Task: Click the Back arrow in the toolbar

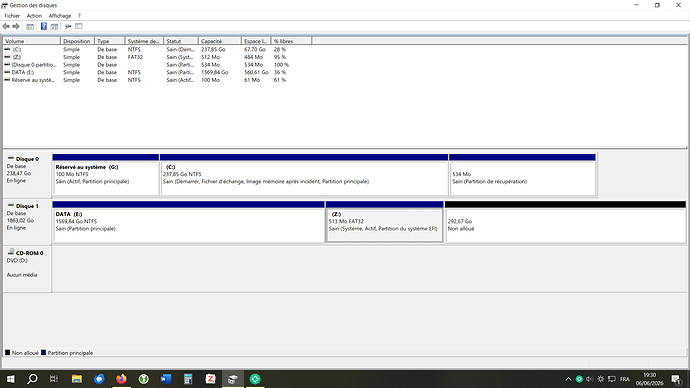Action: pyautogui.click(x=6, y=26)
